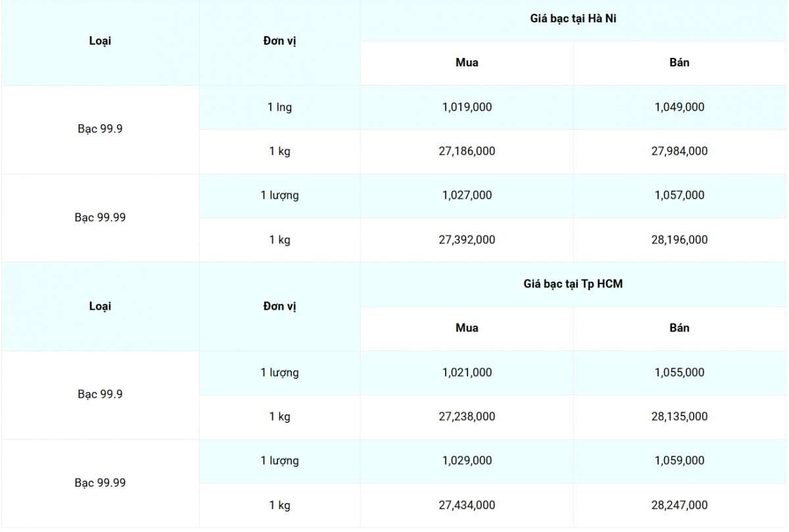Select the 28,135,000 sell price
Viewport: 789px width, 532px height.
click(x=679, y=417)
